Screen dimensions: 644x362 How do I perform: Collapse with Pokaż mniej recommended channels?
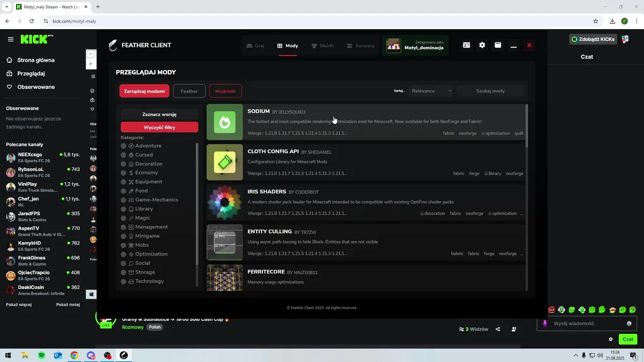tap(68, 305)
